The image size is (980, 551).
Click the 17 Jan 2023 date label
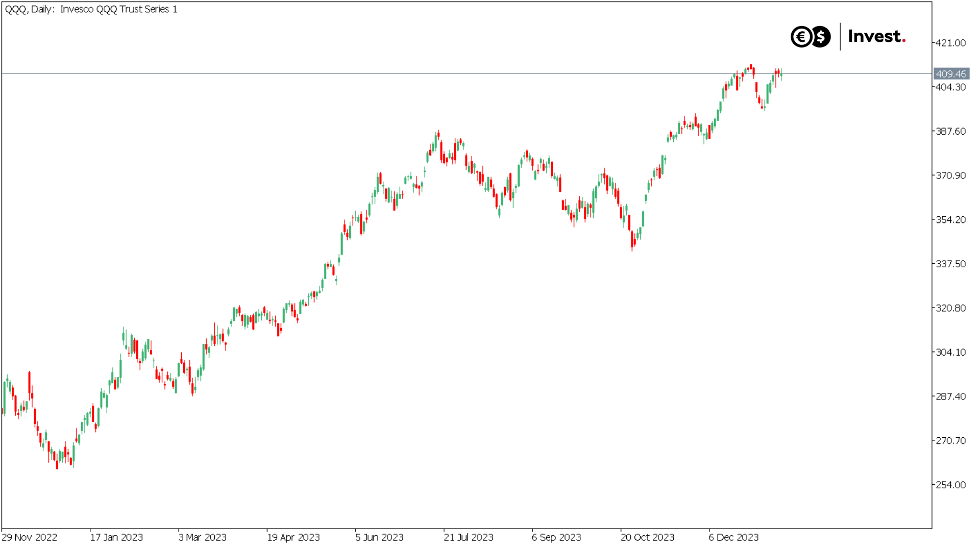[x=116, y=537]
